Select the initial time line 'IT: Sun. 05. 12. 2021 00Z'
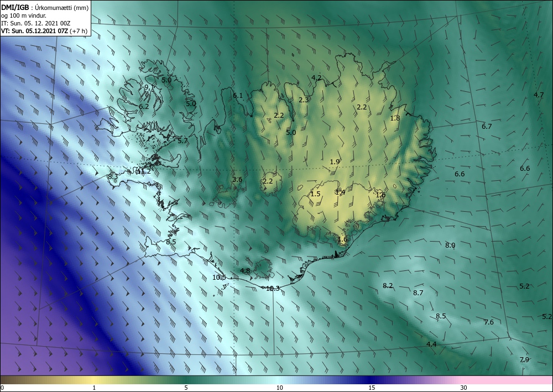 click(35, 23)
